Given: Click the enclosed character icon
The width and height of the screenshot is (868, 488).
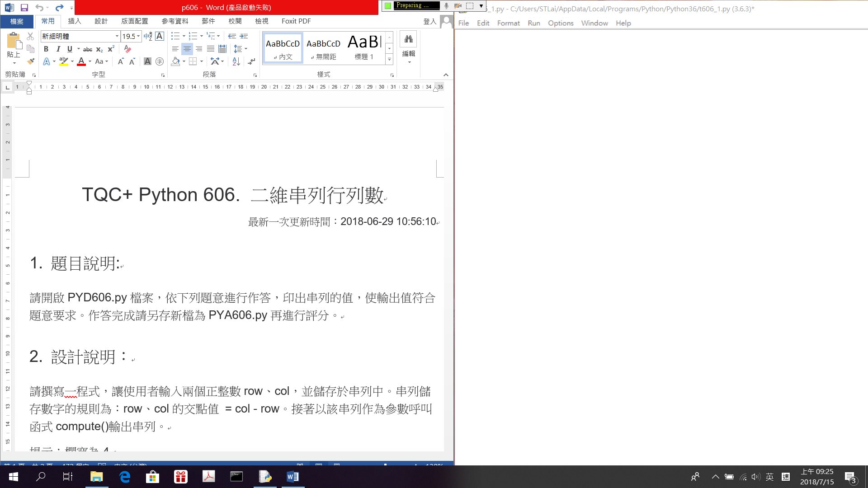Looking at the screenshot, I should [x=160, y=61].
